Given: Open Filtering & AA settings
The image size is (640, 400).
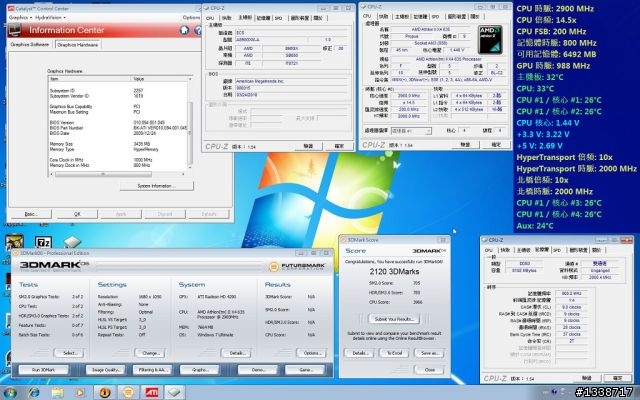Looking at the screenshot, I should (152, 370).
